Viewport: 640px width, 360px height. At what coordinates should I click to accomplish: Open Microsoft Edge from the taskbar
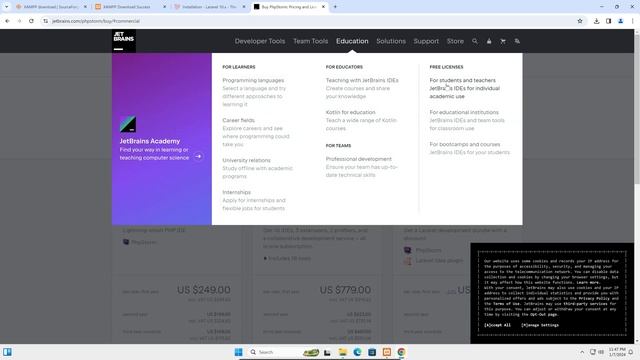tap(357, 352)
